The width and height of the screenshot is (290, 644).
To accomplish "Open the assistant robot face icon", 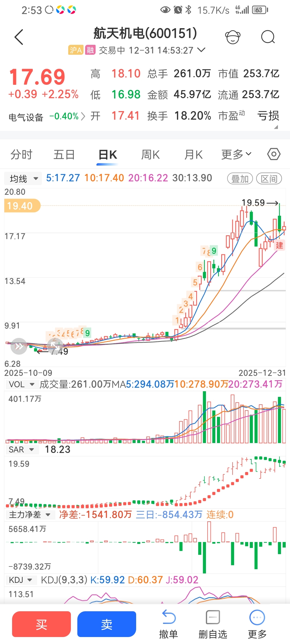I will (x=233, y=37).
